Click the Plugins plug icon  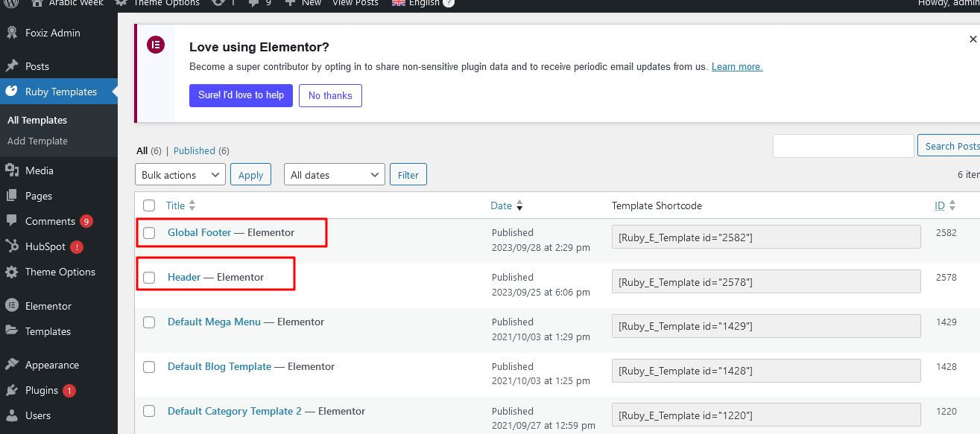pos(11,390)
